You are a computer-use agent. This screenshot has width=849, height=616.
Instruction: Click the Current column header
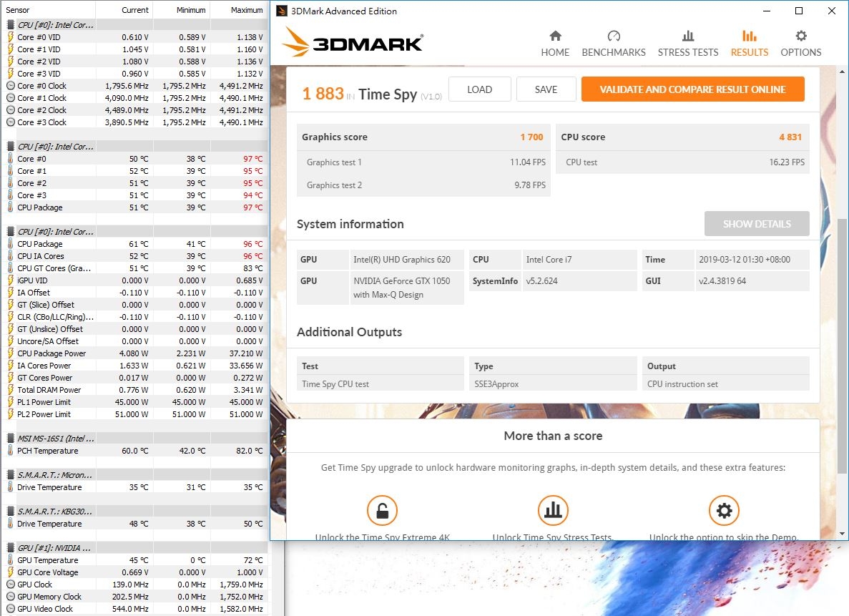pos(124,10)
